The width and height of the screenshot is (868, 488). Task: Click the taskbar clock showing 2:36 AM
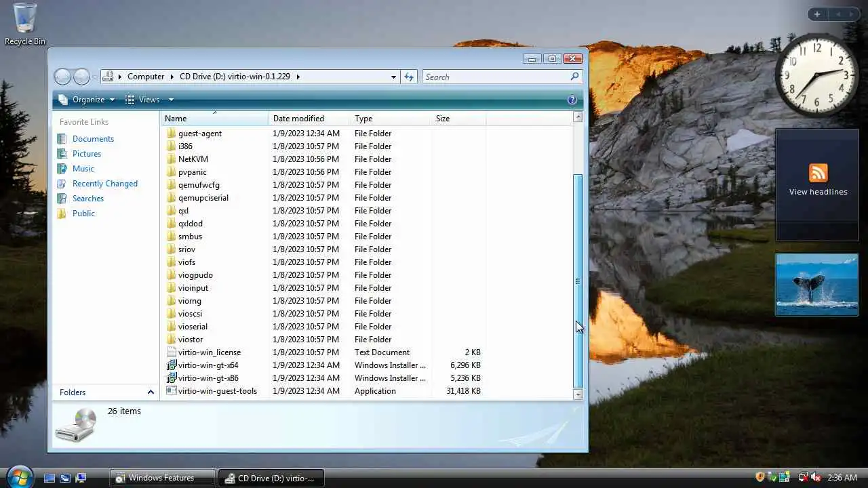pyautogui.click(x=842, y=478)
